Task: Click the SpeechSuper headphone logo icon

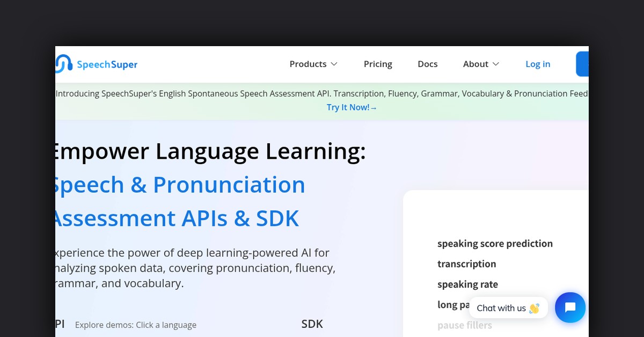Action: click(64, 64)
